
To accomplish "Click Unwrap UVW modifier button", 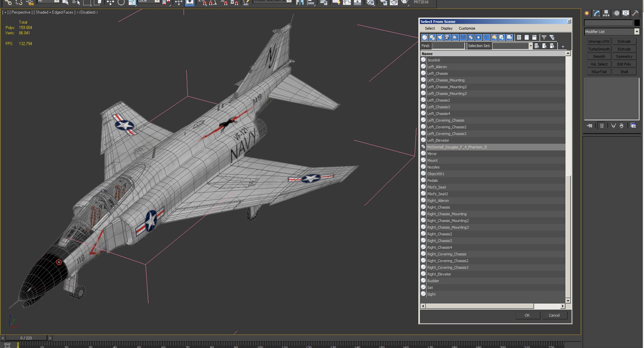I will click(599, 42).
